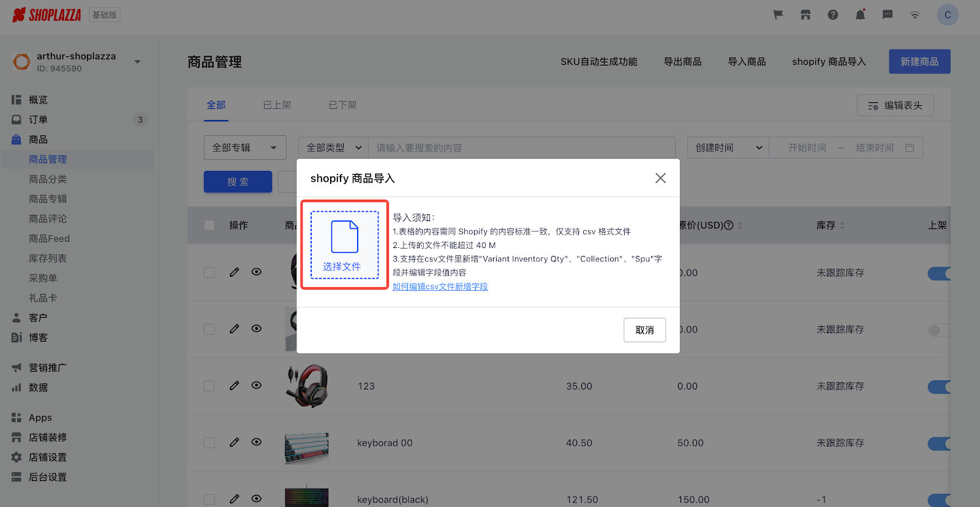Screen dimensions: 980x507
Task: Open the chat messages icon
Action: [x=888, y=15]
